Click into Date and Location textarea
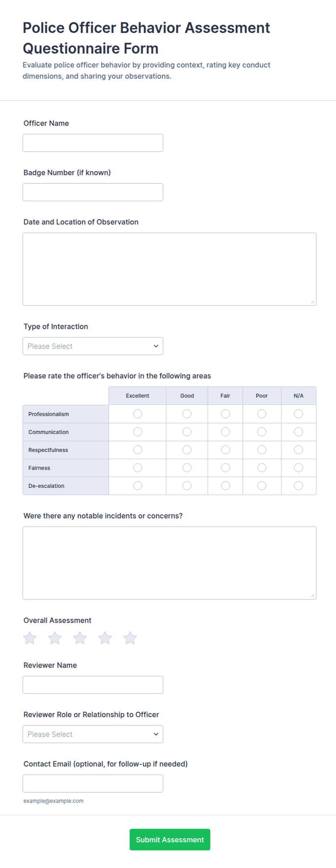 (x=169, y=269)
